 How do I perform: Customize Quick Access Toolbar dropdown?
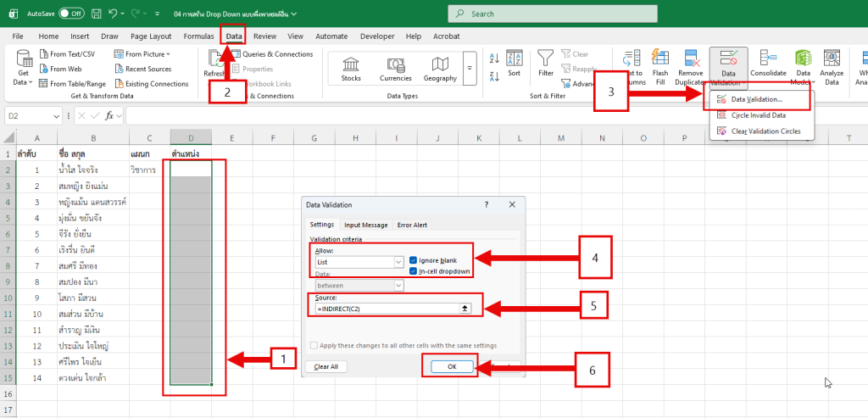tap(158, 14)
